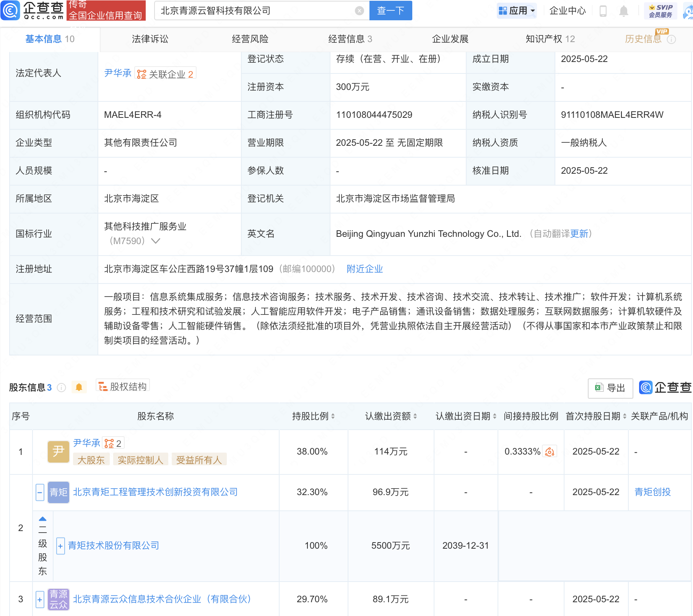The height and width of the screenshot is (616, 693).
Task: Open 股权结构 equity structure view
Action: [123, 386]
